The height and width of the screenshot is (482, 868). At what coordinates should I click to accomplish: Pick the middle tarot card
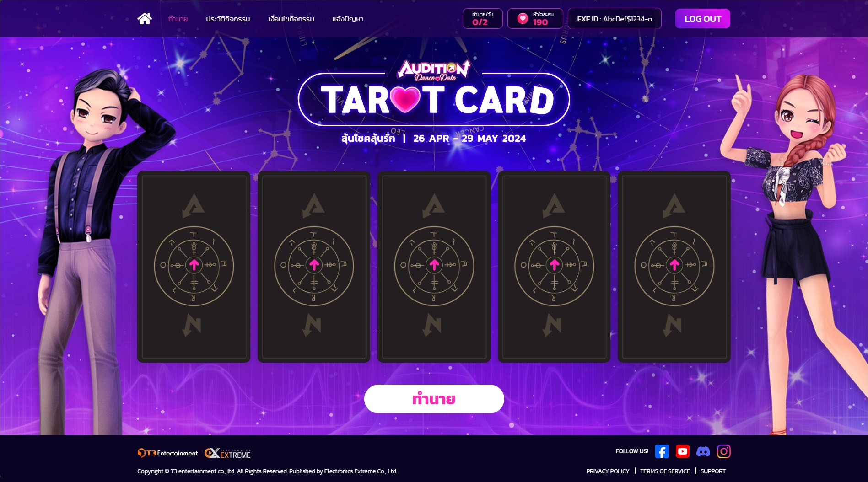click(434, 267)
